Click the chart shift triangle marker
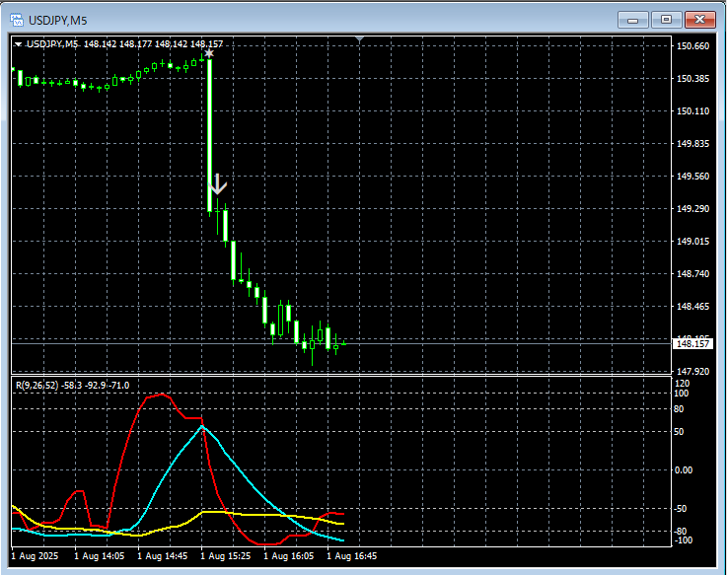This screenshot has height=575, width=728. click(359, 39)
